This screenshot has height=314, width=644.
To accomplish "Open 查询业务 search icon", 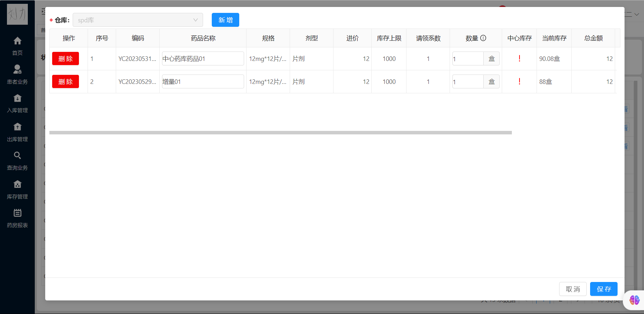I will click(x=17, y=155).
